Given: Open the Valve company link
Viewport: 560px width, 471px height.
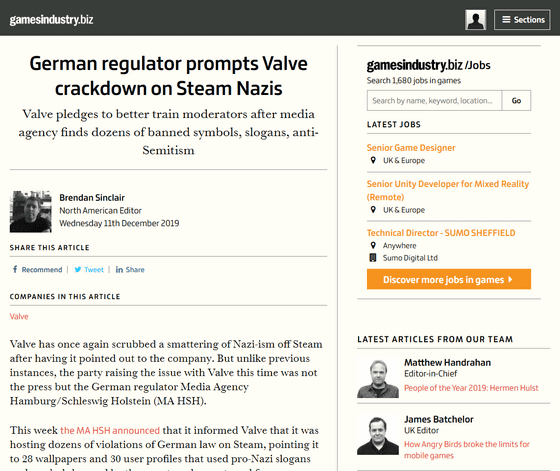Looking at the screenshot, I should click(x=19, y=316).
